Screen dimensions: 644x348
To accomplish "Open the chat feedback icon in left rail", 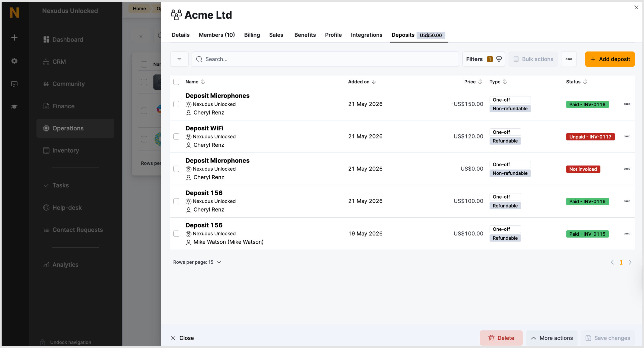I will point(14,84).
